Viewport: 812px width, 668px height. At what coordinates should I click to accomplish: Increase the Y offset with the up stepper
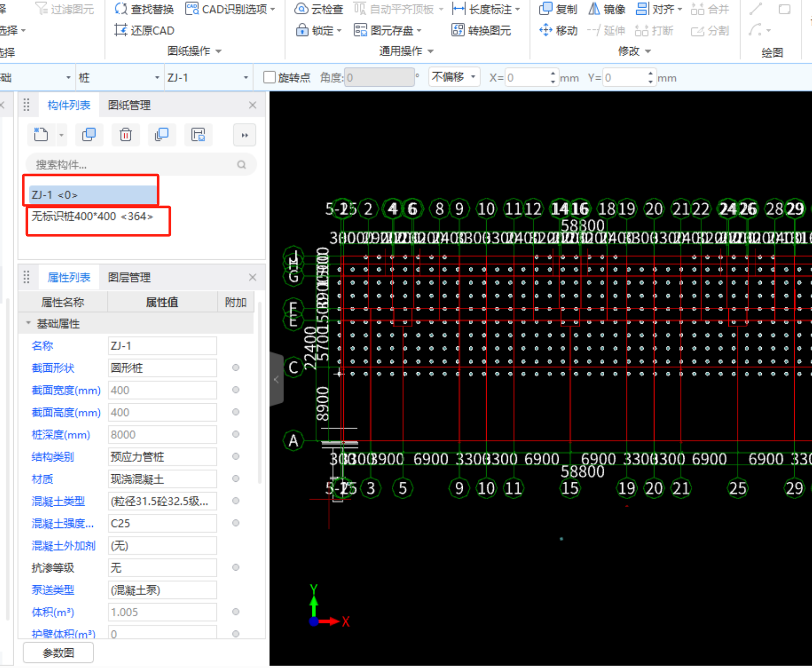(x=650, y=74)
